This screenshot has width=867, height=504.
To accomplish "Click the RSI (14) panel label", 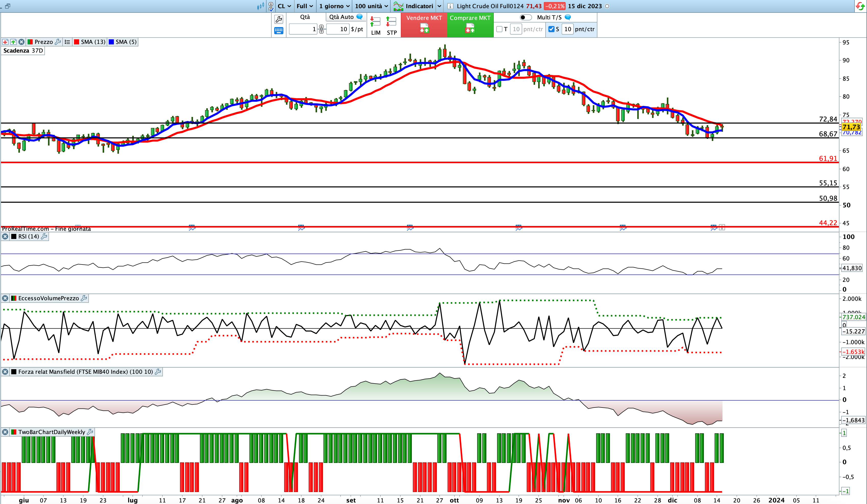I will [29, 237].
